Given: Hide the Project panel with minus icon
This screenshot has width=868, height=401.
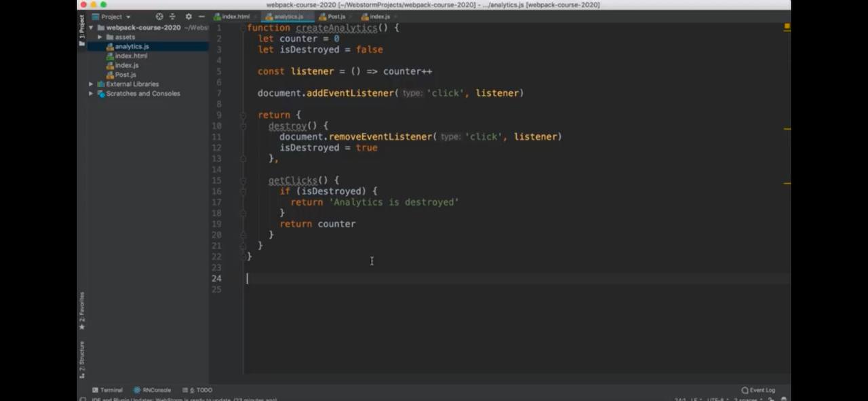Looking at the screenshot, I should [x=201, y=16].
